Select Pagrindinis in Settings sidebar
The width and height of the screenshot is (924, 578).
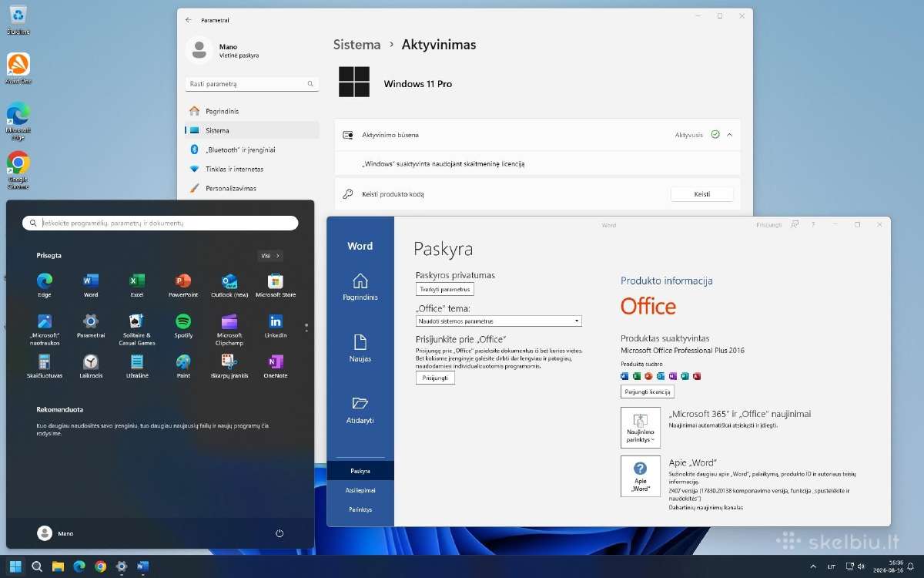(x=252, y=111)
